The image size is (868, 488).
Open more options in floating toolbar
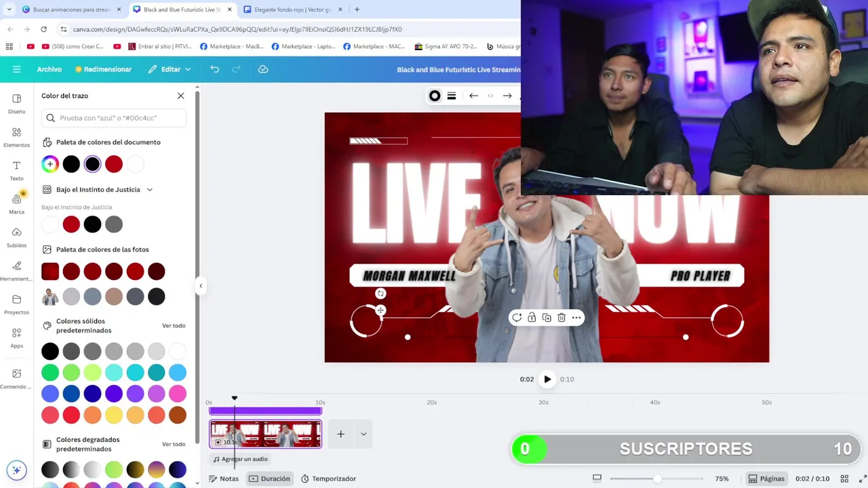tap(576, 317)
